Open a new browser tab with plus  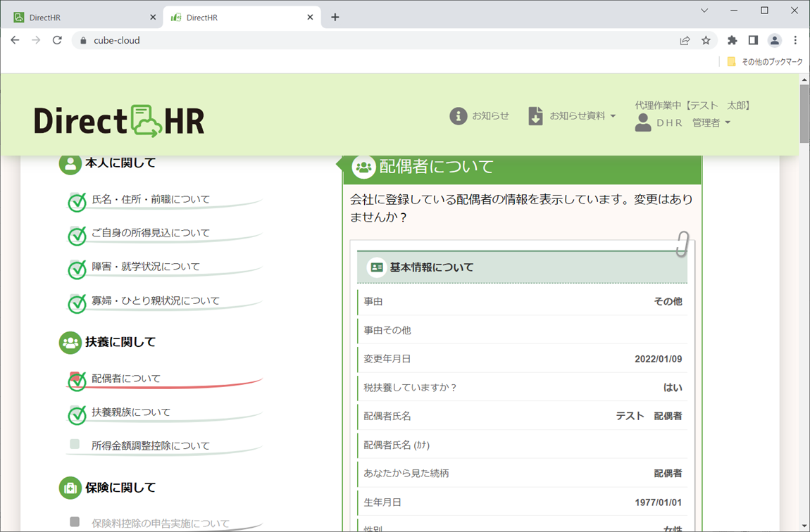point(335,17)
